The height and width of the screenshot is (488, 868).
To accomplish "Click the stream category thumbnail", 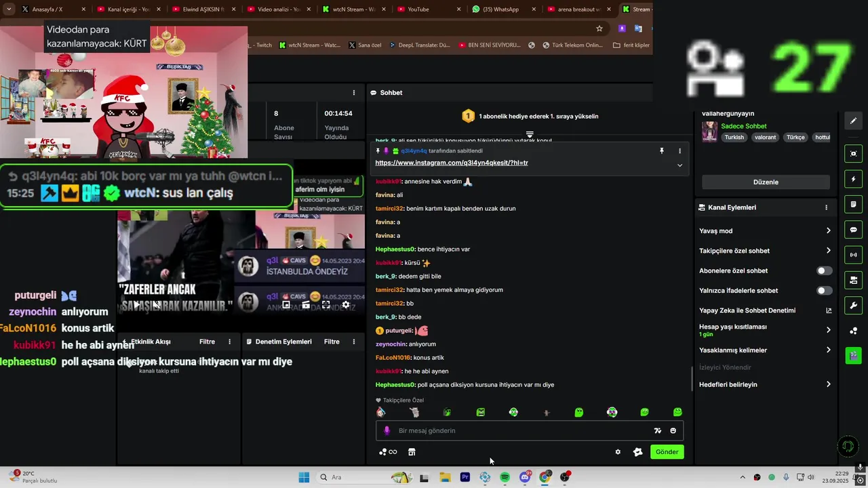I will coord(709,131).
